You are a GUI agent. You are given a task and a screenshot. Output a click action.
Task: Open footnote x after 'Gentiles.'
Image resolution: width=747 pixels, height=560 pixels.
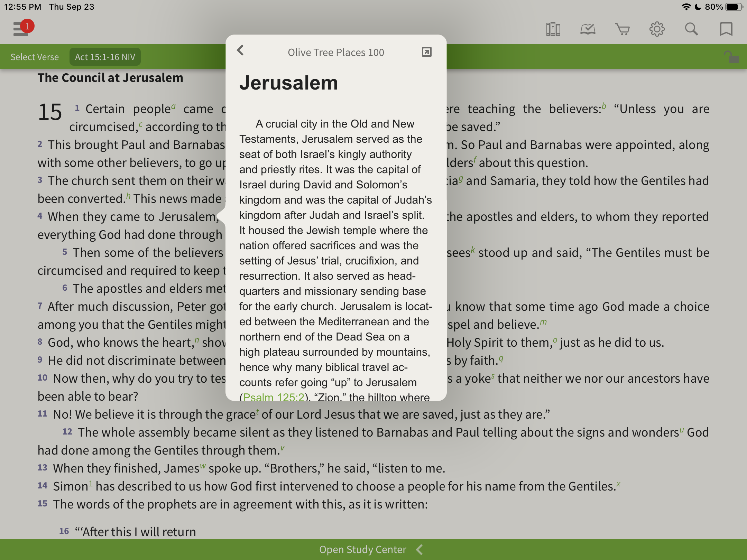point(618,484)
